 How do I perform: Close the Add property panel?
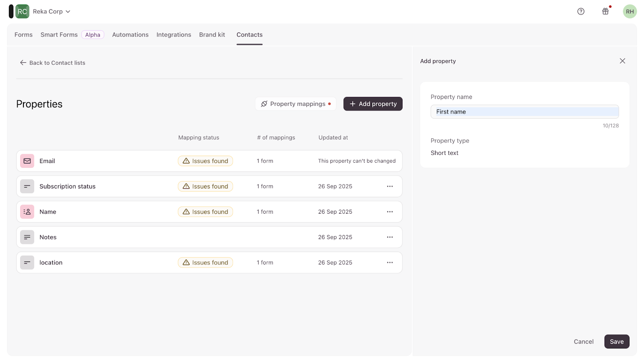click(622, 61)
